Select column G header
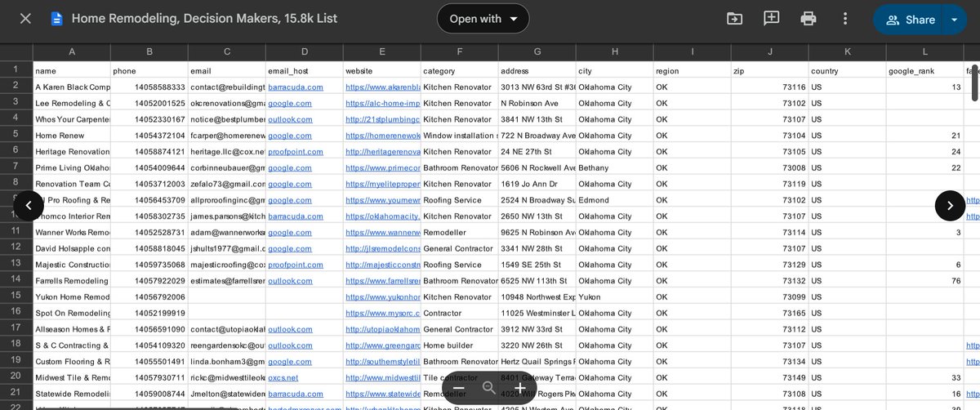This screenshot has height=410, width=980. point(537,52)
